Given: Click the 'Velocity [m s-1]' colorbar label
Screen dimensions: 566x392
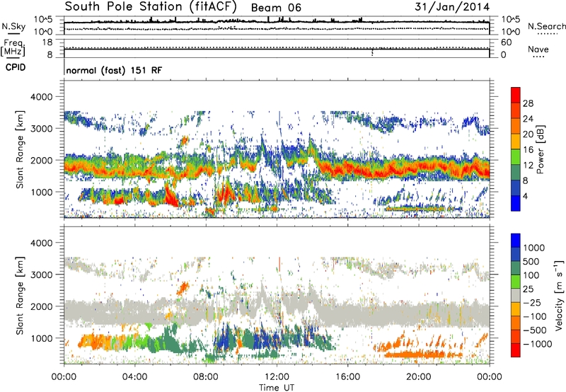Looking at the screenshot, I should pos(559,295).
